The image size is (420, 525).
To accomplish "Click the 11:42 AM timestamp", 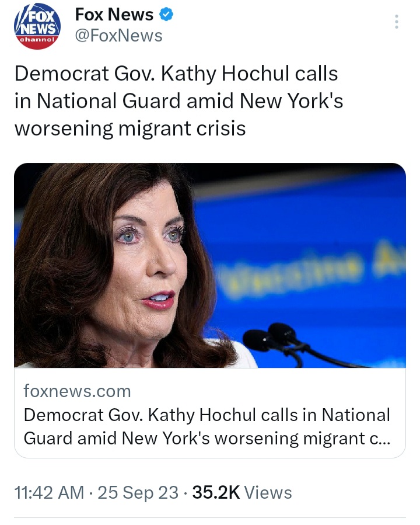I will point(49,492).
